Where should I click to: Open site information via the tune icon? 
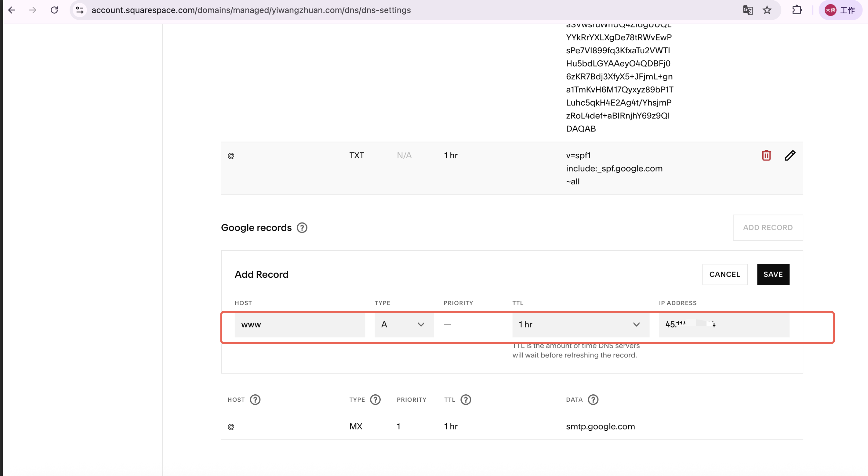tap(79, 10)
